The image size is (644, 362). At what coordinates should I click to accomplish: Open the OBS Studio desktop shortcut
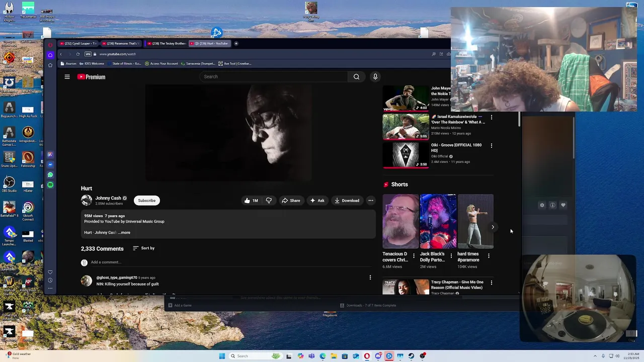coord(9,184)
